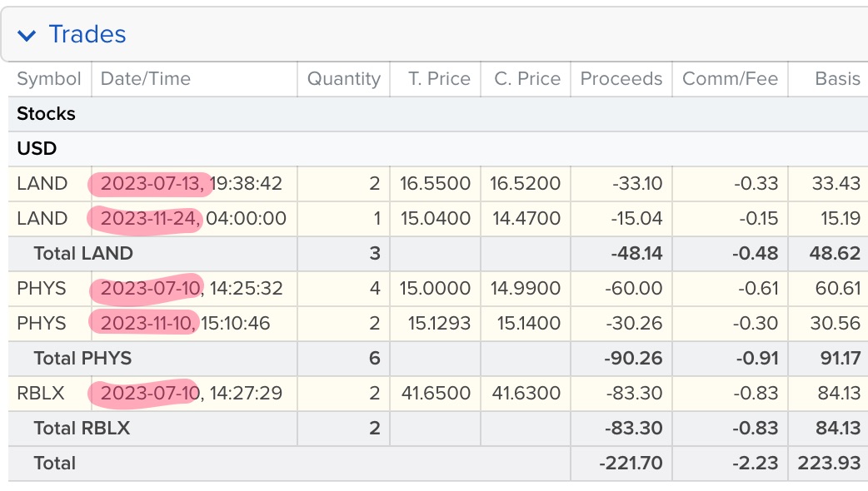The height and width of the screenshot is (491, 868).
Task: Select LAND trade at 04:00:00
Action: coord(438,218)
